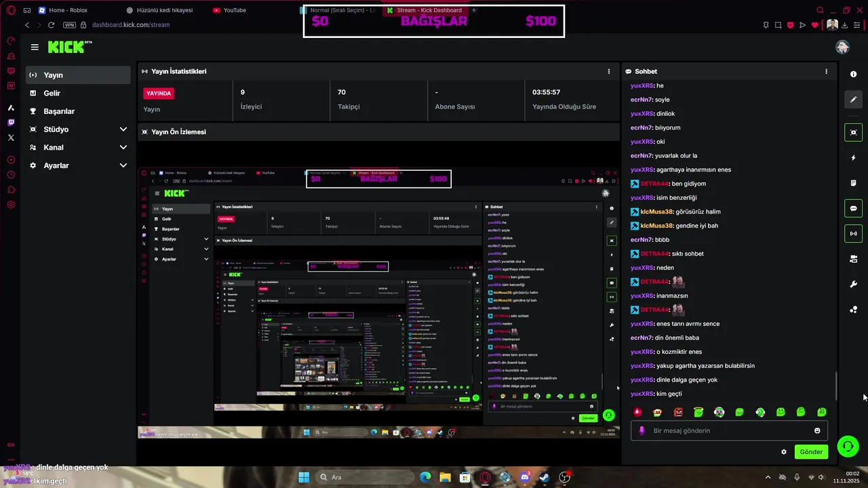This screenshot has width=868, height=488.
Task: Click the chat scrollbar thumb
Action: (x=836, y=386)
